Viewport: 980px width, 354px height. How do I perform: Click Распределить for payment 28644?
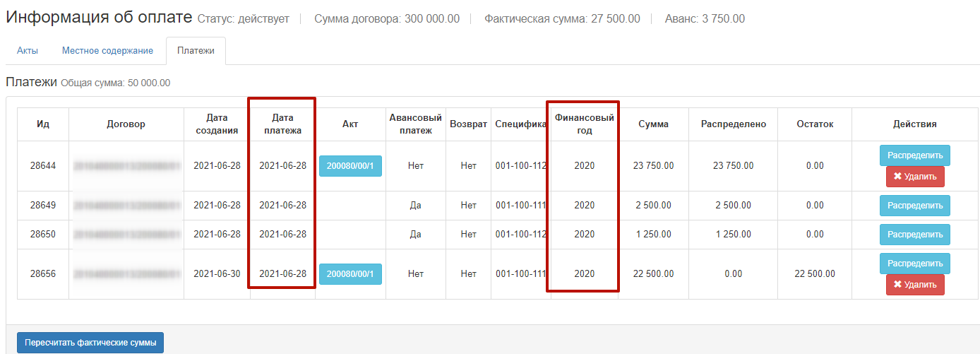click(914, 155)
